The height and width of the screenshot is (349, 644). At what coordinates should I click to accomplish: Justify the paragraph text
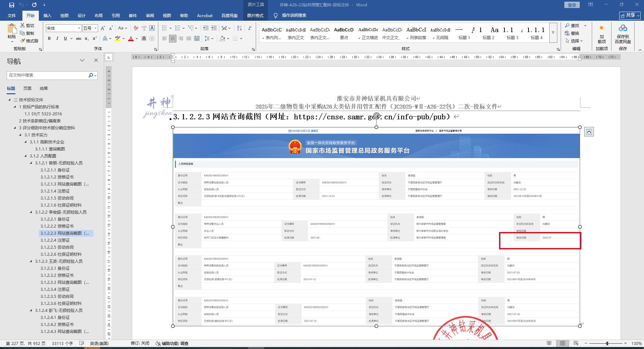(188, 38)
